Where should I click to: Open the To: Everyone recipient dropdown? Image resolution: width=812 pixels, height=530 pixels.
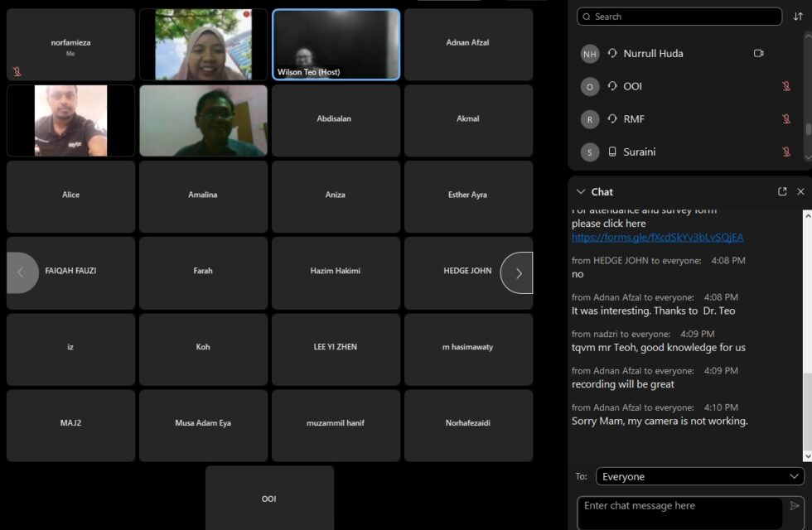coord(698,476)
